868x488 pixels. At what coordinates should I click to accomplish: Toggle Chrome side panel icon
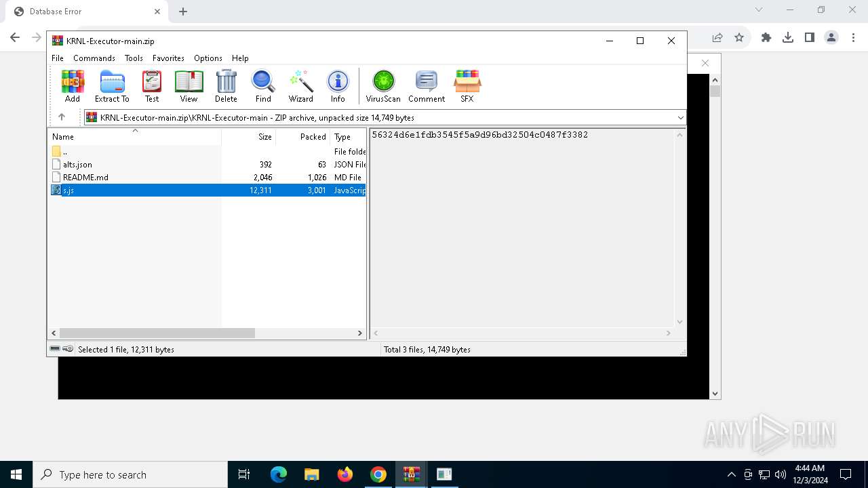pyautogui.click(x=810, y=37)
